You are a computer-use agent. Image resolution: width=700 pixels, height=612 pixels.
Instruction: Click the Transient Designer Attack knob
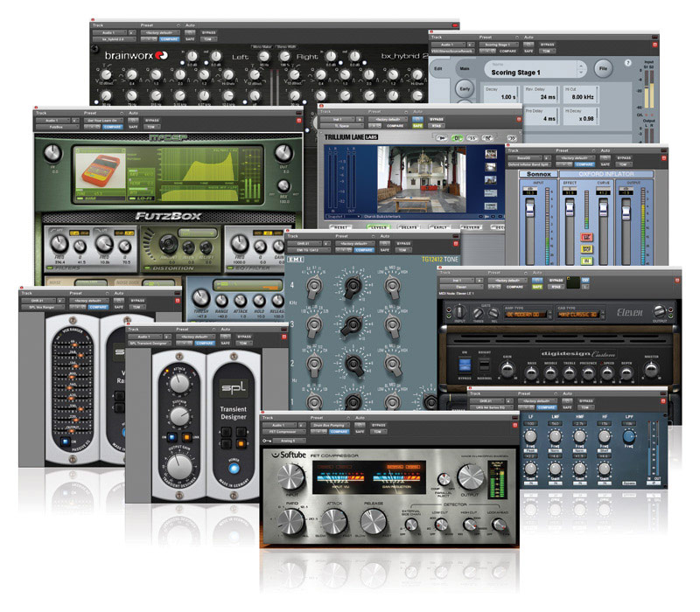tap(179, 383)
